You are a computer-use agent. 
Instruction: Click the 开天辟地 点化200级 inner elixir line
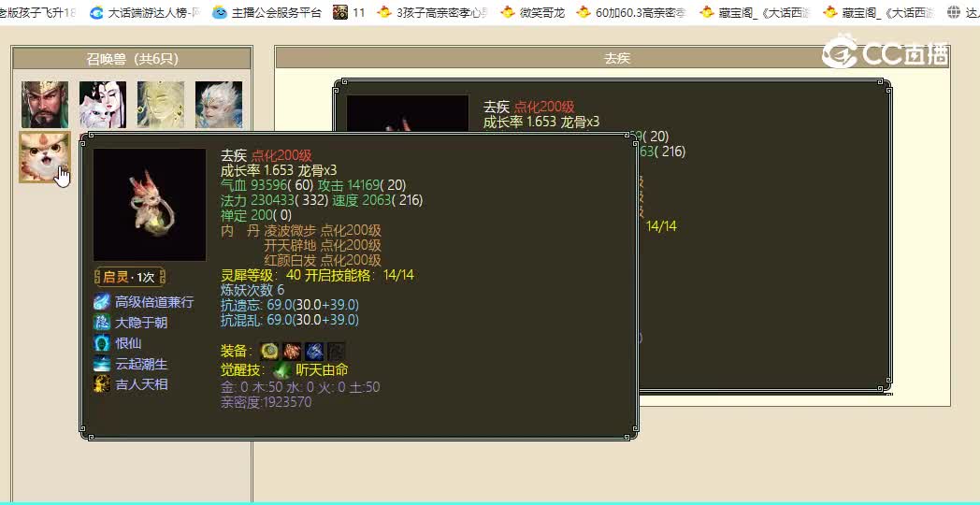click(323, 246)
